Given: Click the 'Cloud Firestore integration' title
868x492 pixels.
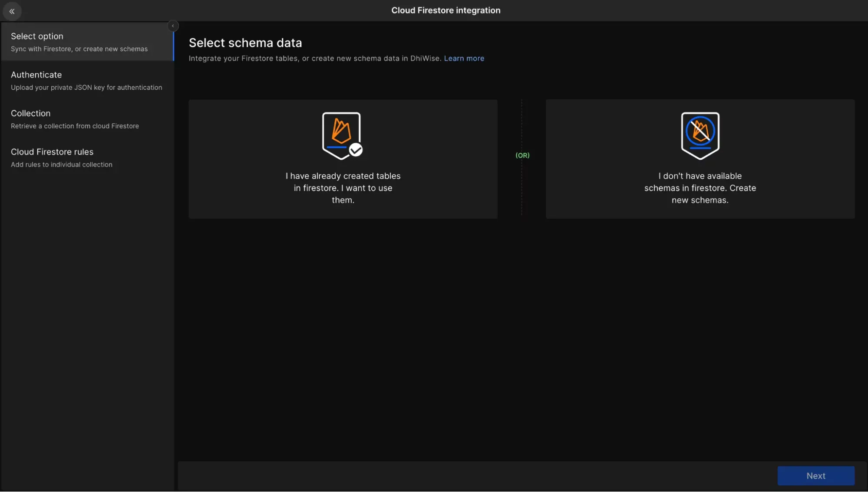Looking at the screenshot, I should tap(446, 10).
